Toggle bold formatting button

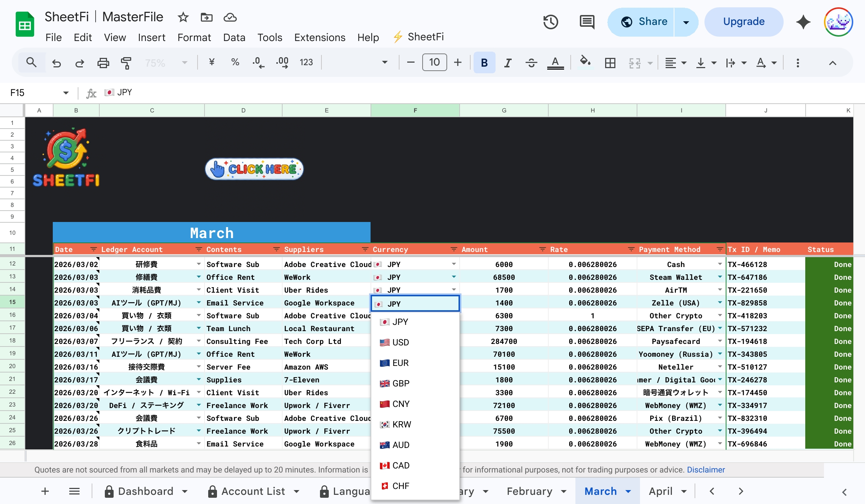(x=484, y=63)
